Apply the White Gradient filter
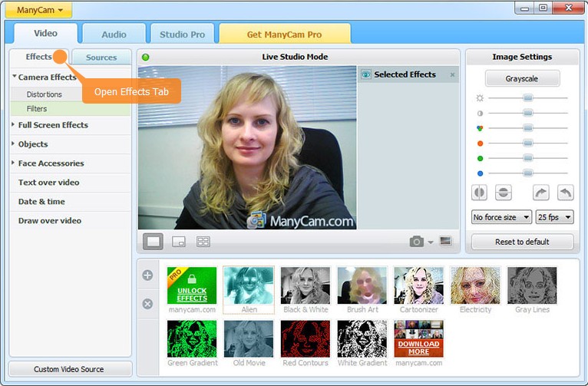The height and width of the screenshot is (386, 588). [x=362, y=338]
